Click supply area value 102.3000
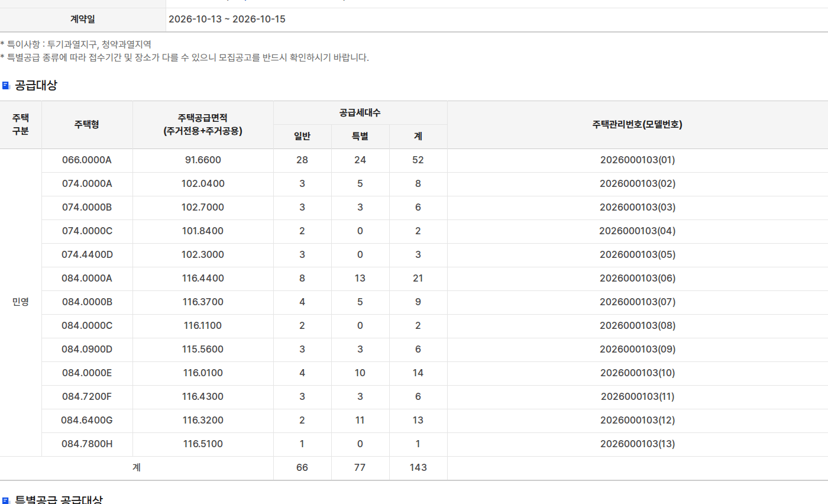The image size is (828, 504). point(203,255)
